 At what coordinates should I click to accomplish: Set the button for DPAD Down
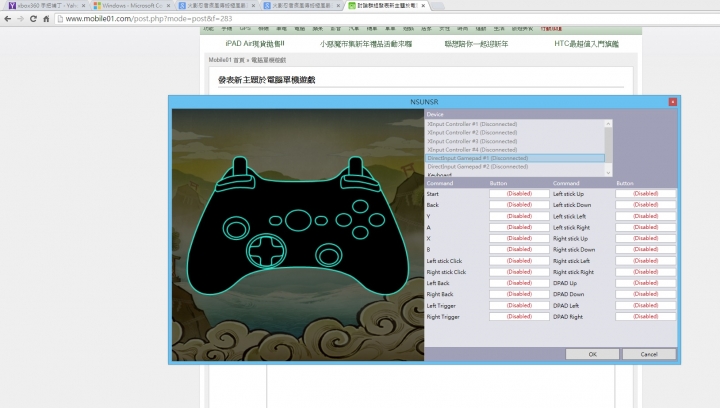[x=646, y=294]
